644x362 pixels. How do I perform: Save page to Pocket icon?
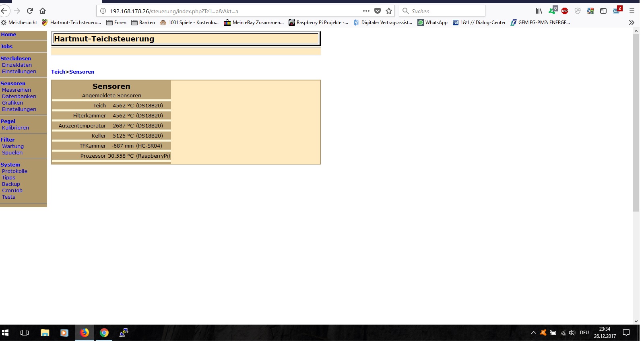[378, 11]
